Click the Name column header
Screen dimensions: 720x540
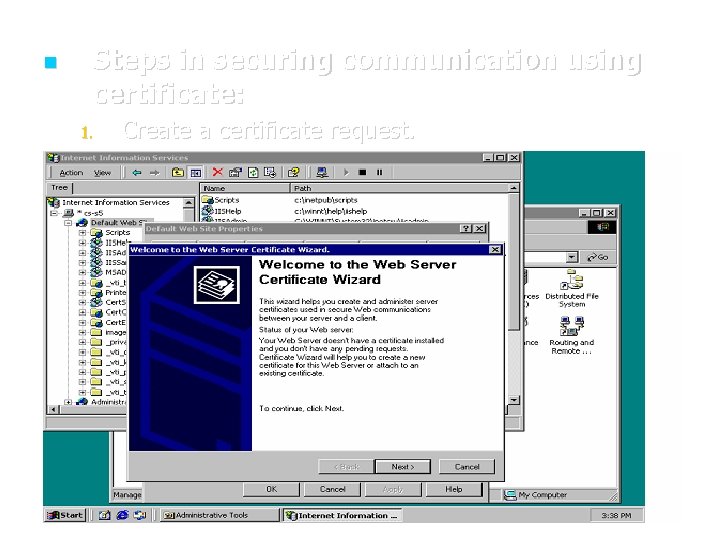[245, 188]
